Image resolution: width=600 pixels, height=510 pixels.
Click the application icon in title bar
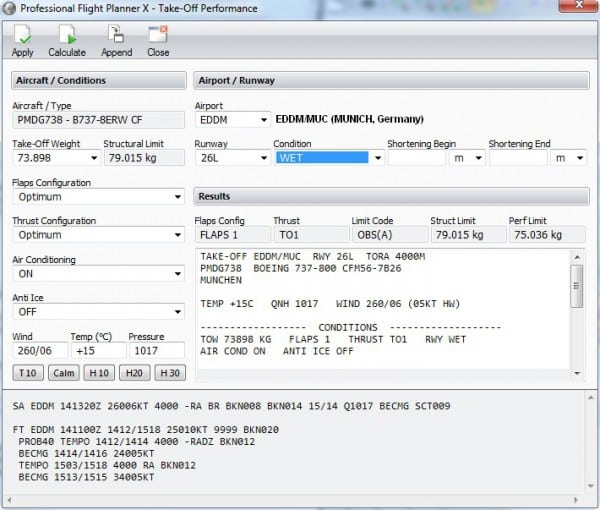11,9
